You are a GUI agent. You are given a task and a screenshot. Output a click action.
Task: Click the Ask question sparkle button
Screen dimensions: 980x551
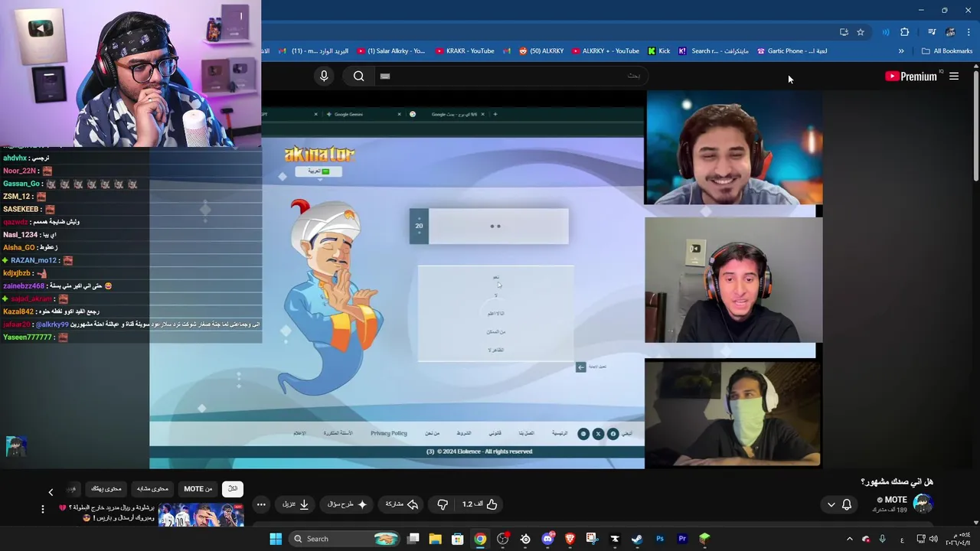tap(347, 504)
